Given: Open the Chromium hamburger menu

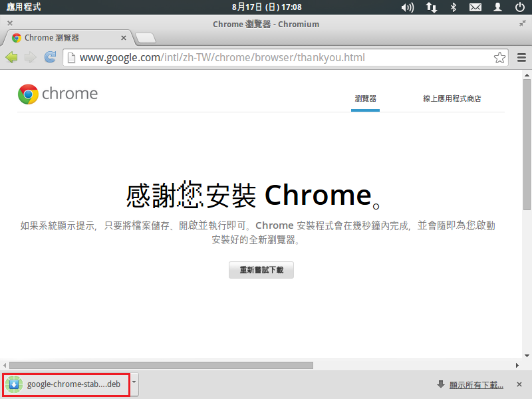Looking at the screenshot, I should tap(521, 58).
